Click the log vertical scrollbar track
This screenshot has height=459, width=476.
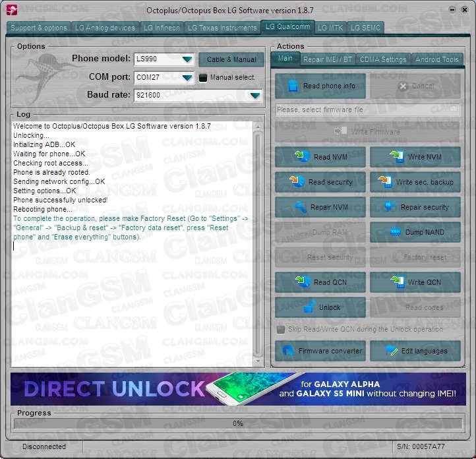pyautogui.click(x=258, y=244)
